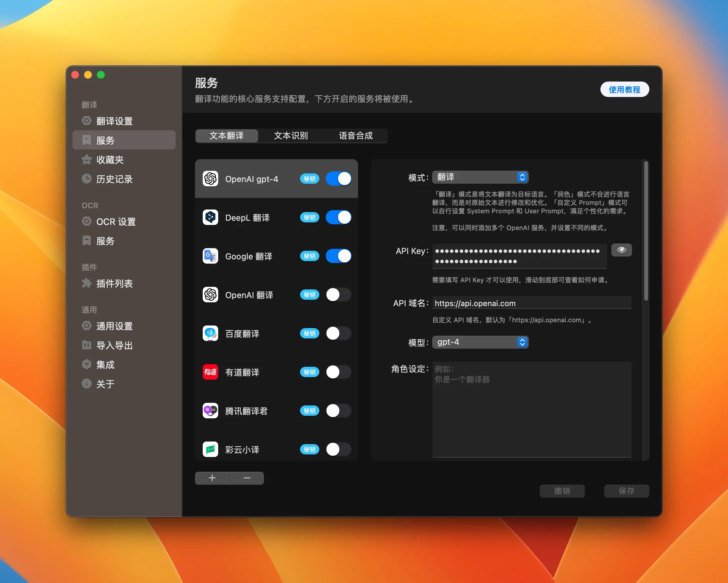Select the 腾讯翻译君 service icon
Viewport: 728px width, 583px height.
(210, 411)
